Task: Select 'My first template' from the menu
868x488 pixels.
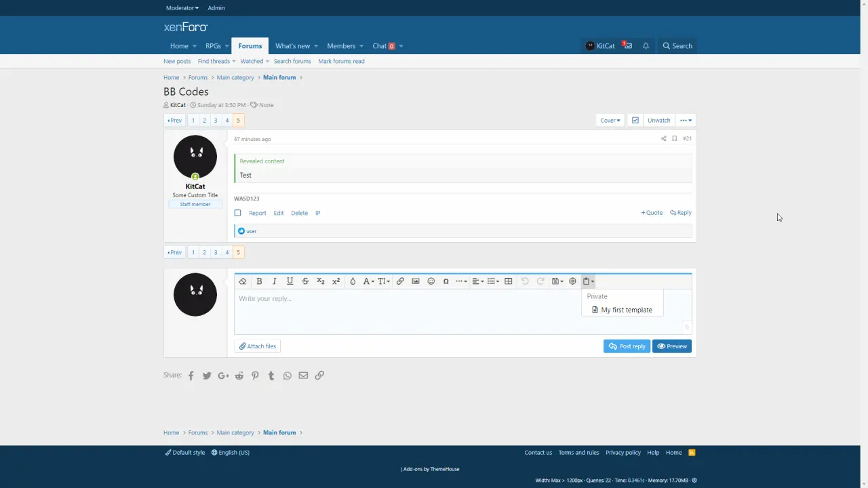Action: [626, 310]
